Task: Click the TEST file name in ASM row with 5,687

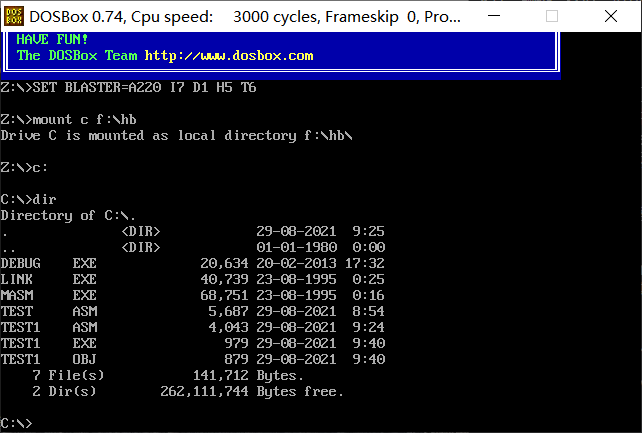Action: [16, 311]
